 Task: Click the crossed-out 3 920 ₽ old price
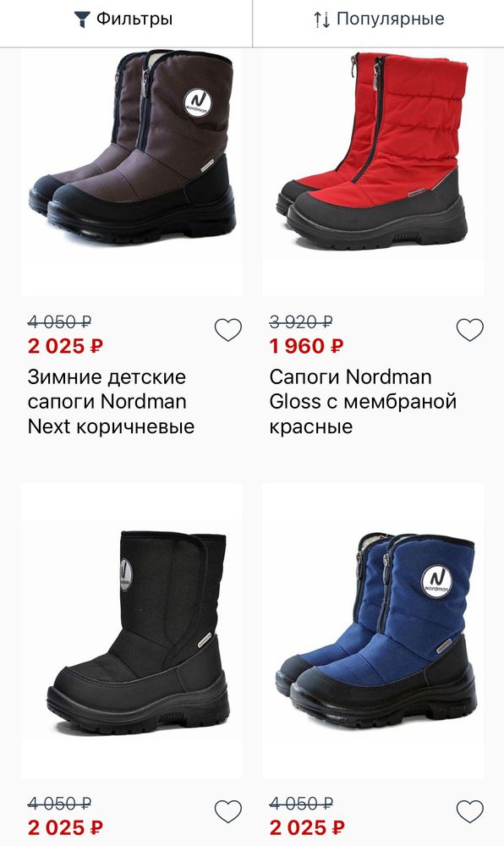click(299, 321)
